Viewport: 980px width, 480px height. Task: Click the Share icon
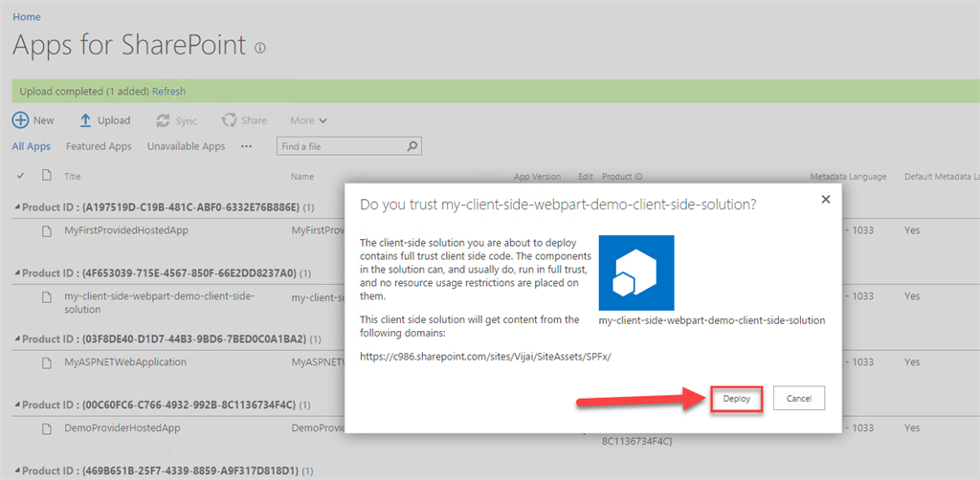(x=230, y=120)
